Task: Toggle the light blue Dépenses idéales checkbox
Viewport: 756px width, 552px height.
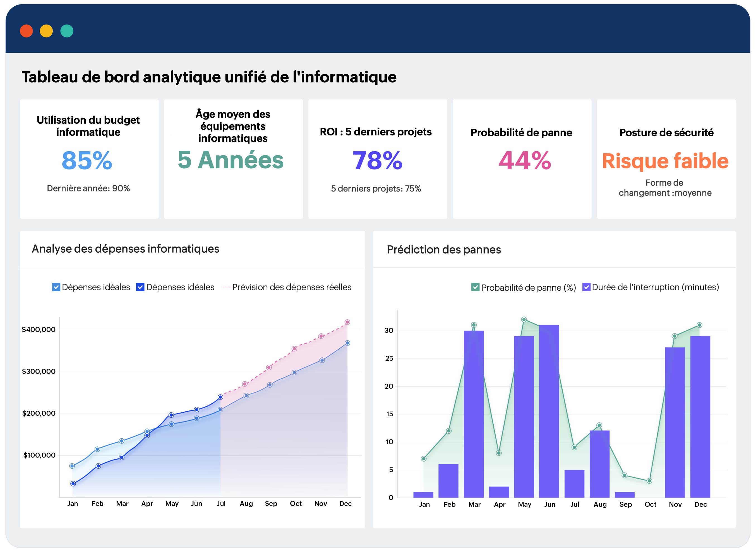Action: (56, 287)
